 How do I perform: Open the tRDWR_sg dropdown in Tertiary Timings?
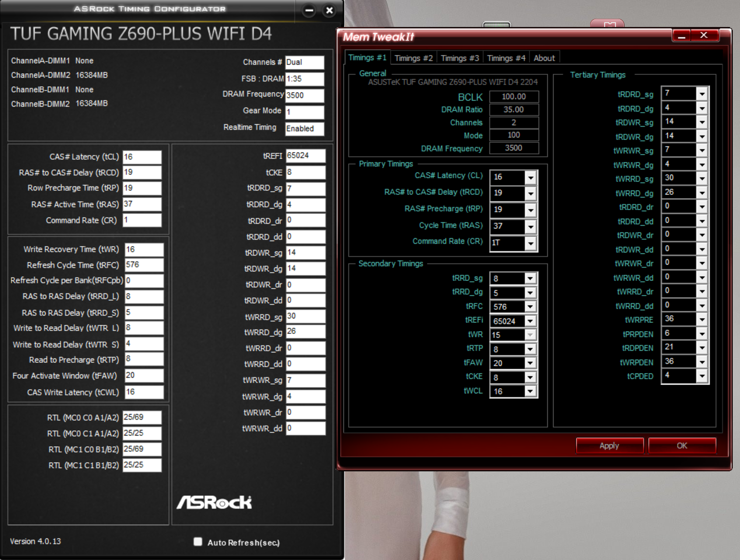702,122
